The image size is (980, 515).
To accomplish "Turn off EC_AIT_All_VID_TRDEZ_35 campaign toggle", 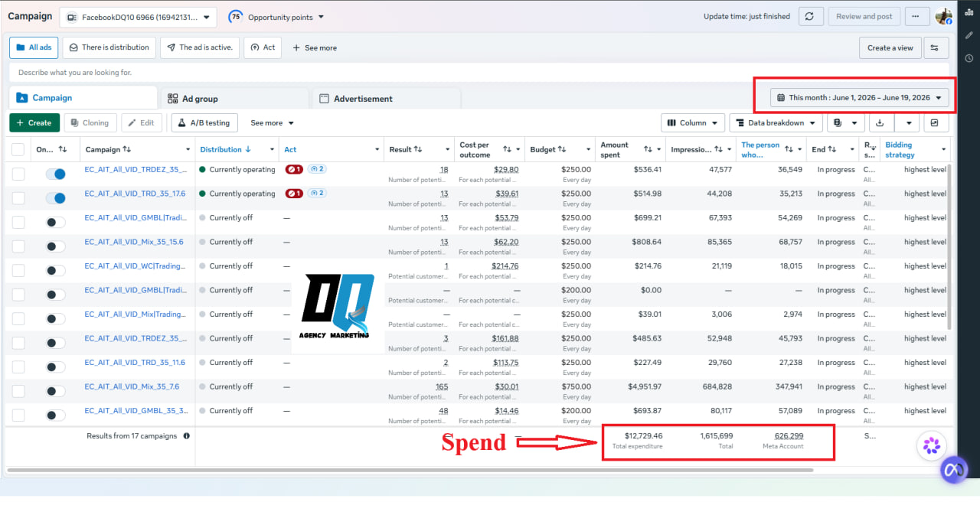I will (x=55, y=174).
